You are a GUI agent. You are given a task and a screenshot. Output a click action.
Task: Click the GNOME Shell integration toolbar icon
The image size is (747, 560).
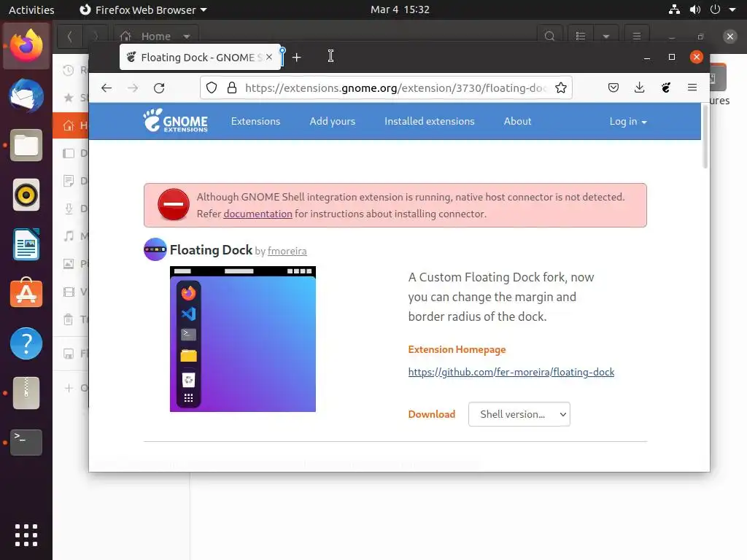coord(665,87)
